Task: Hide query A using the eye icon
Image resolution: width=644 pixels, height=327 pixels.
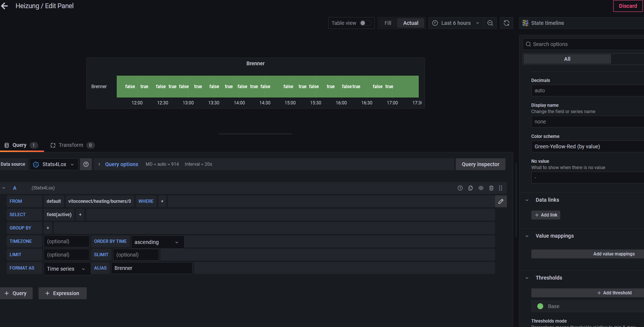Action: click(481, 188)
